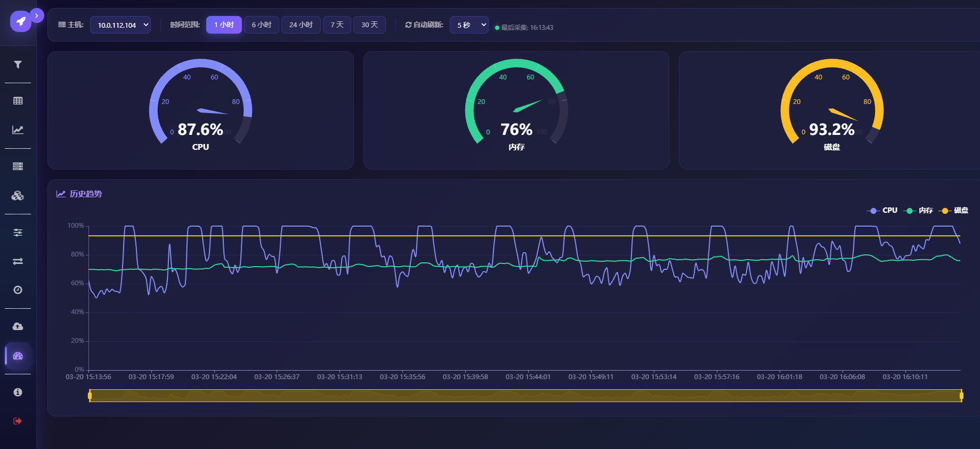Screen dimensions: 980x449
Task: Select the 6 小时 time range
Action: pyautogui.click(x=262, y=25)
